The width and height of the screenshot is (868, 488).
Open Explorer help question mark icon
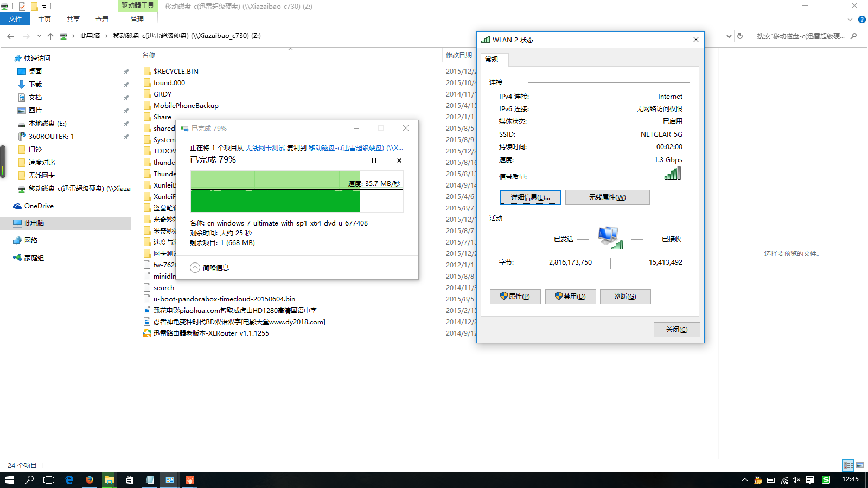861,20
